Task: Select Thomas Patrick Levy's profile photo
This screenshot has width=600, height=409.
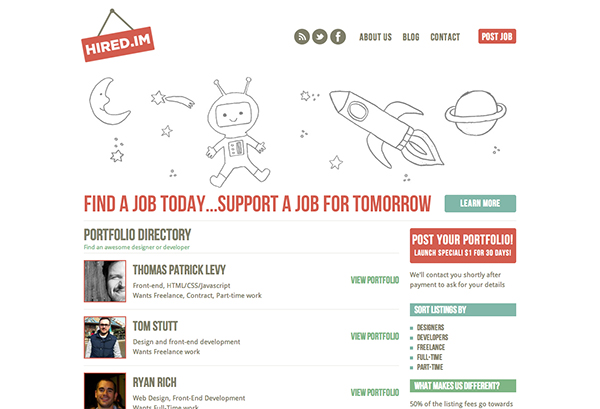Action: pyautogui.click(x=105, y=281)
